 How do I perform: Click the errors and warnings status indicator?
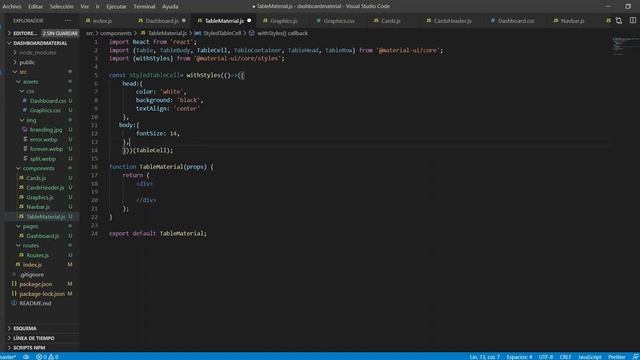47,357
